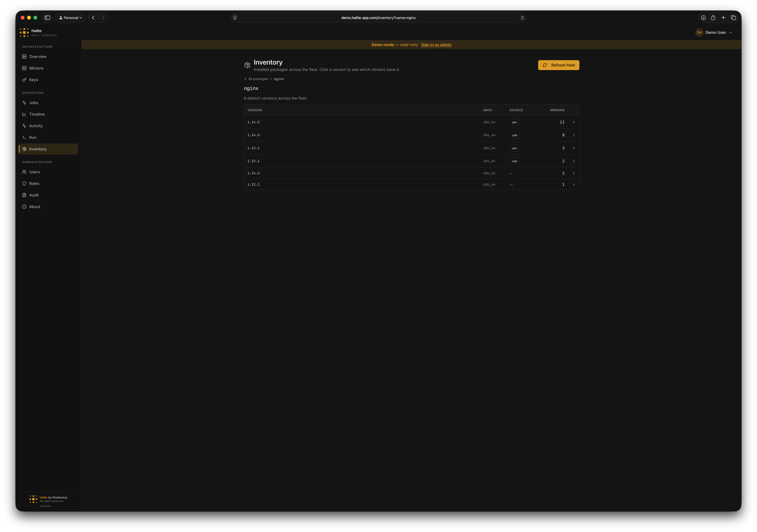Click the MINIONS column header
Screen dimensions: 757x532
pos(557,110)
